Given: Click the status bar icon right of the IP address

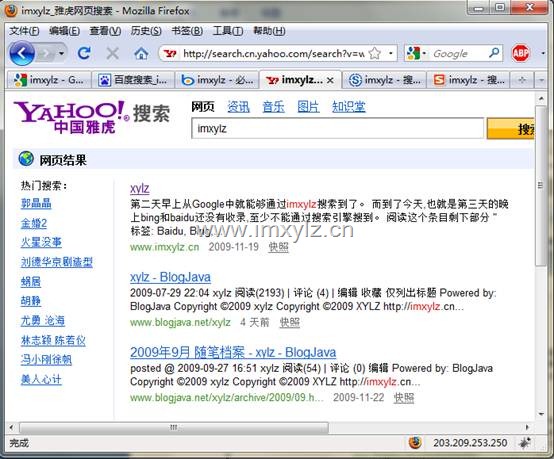Looking at the screenshot, I should (x=524, y=442).
